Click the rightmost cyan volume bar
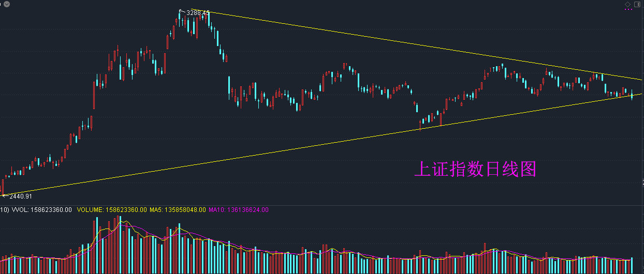The width and height of the screenshot is (644, 274). pos(632,266)
